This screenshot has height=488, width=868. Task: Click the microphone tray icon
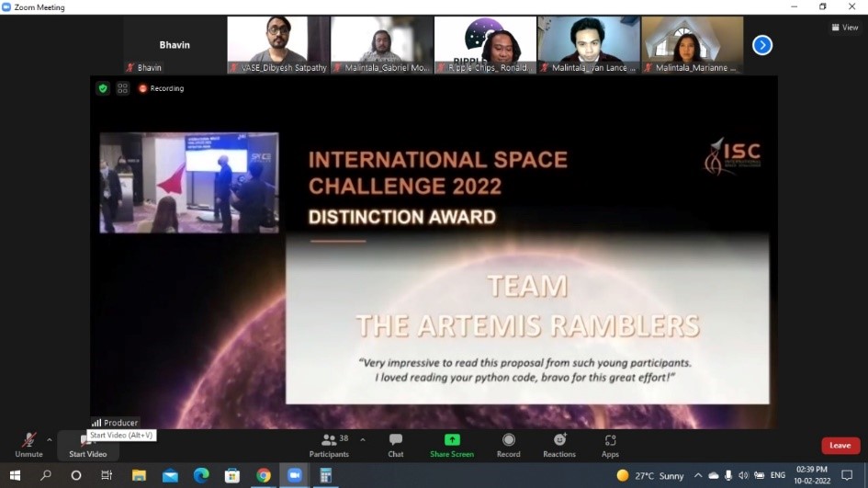coord(728,475)
